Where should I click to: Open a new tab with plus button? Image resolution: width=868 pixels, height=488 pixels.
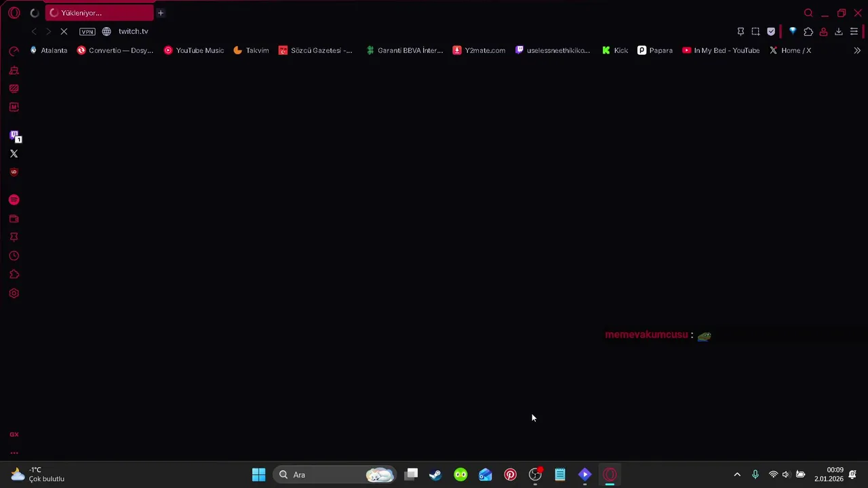(161, 13)
